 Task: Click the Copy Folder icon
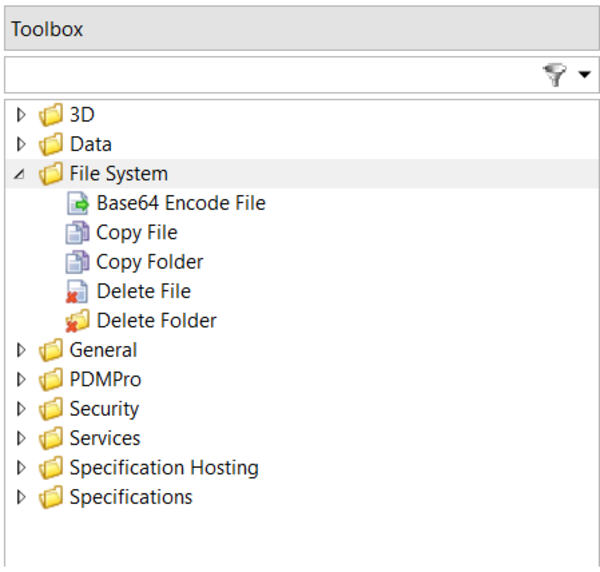coord(78,262)
